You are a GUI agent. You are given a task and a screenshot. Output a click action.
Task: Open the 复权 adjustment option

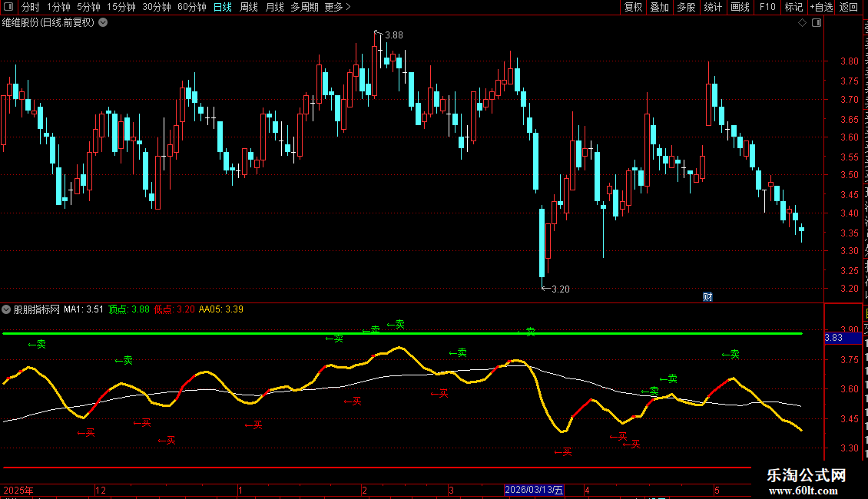633,7
